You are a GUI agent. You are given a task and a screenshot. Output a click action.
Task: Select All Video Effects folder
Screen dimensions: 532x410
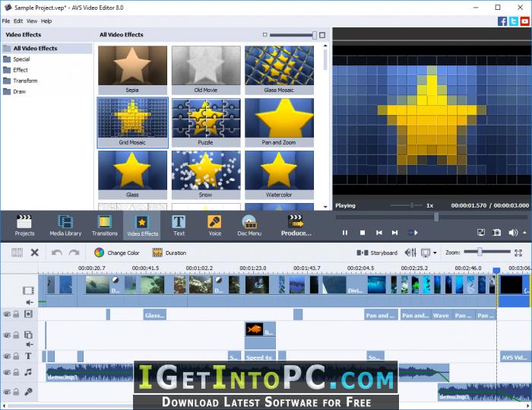tap(47, 48)
